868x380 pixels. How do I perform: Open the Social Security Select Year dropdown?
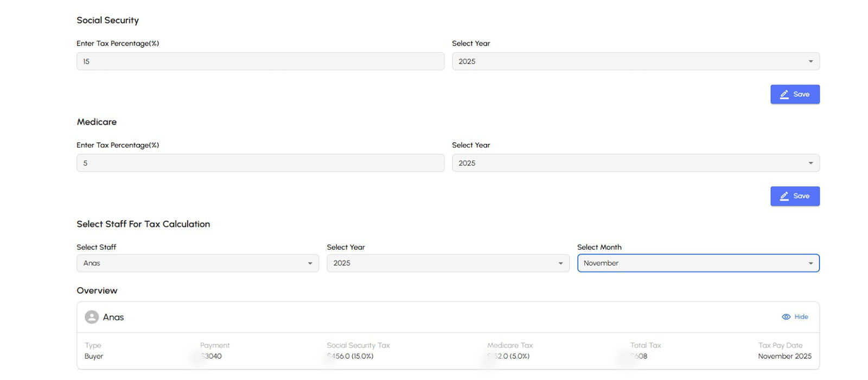pos(635,61)
